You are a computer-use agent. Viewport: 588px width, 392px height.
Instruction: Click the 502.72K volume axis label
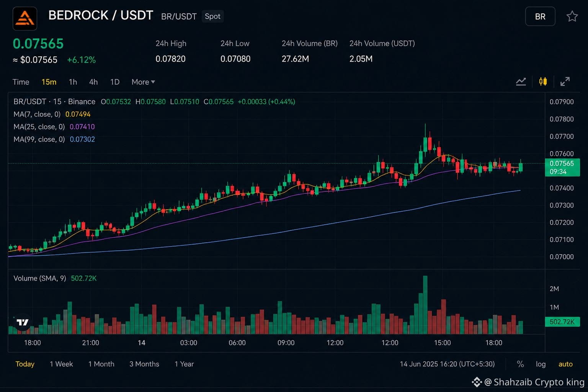click(562, 322)
